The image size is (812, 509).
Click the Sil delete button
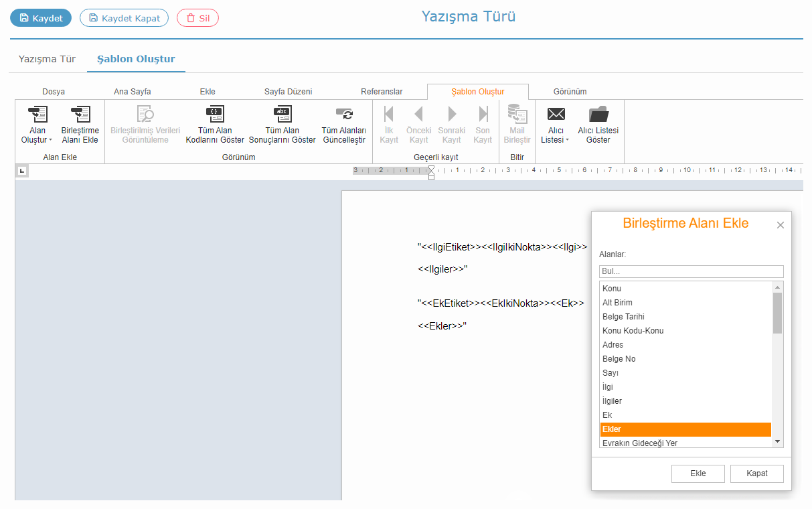[x=197, y=18]
